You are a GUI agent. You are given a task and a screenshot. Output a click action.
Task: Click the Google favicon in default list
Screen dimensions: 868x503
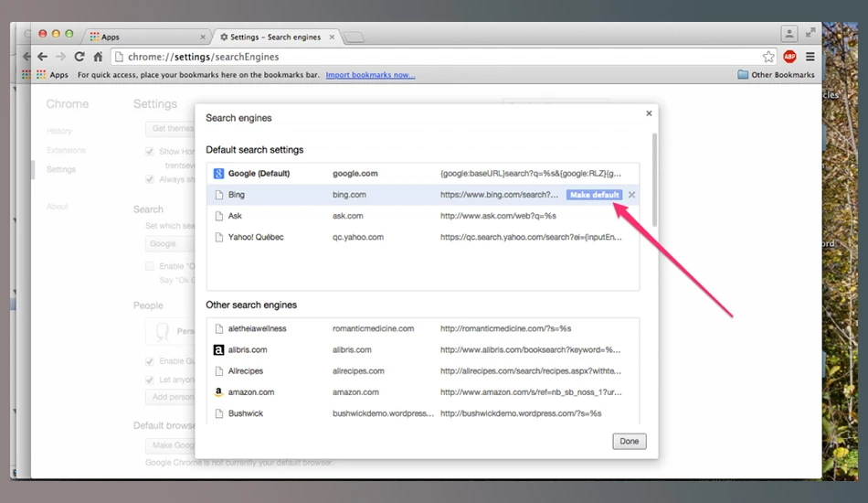218,174
